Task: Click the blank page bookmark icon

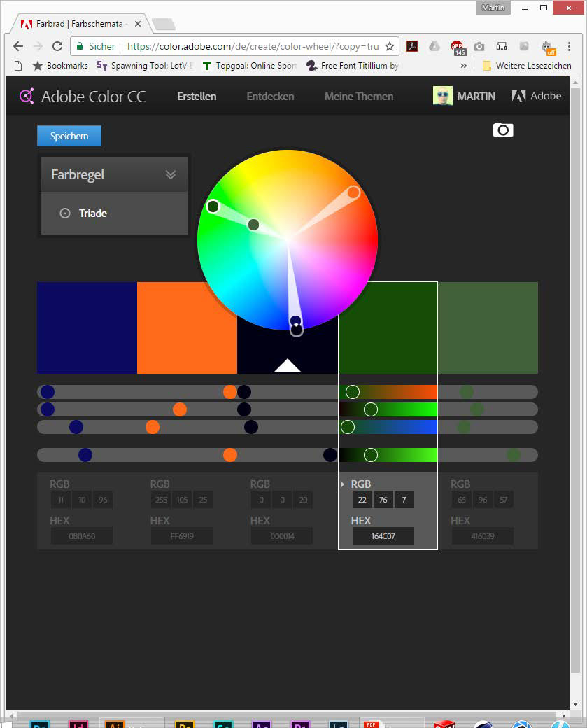Action: pos(18,66)
